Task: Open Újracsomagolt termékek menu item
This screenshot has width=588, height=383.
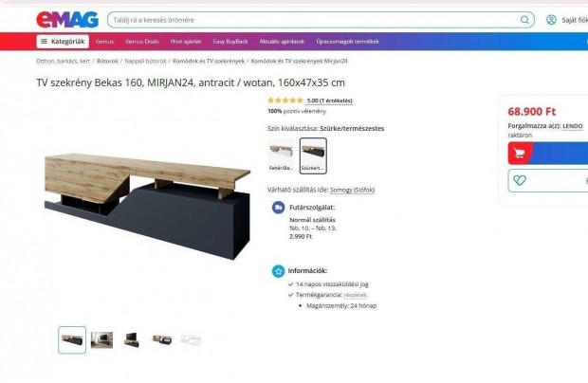Action: 348,41
